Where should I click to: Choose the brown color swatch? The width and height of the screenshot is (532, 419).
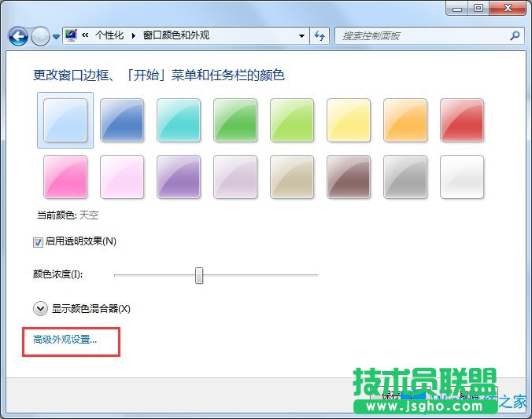click(x=349, y=177)
